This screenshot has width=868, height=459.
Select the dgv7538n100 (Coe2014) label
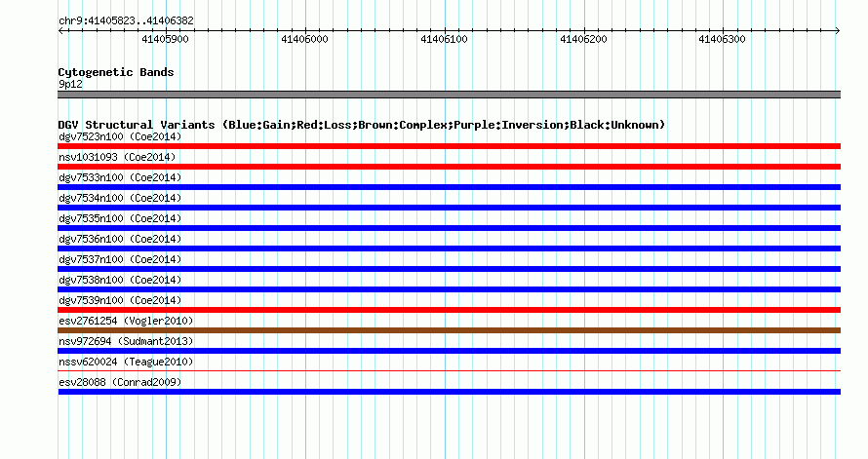point(120,280)
